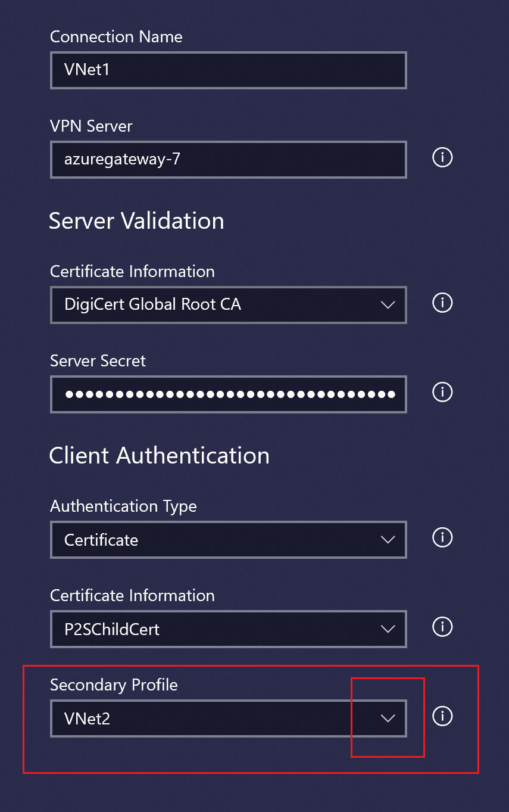The image size is (509, 812).
Task: Click info icon beside DigiCert Global Root CA
Action: coord(442,303)
